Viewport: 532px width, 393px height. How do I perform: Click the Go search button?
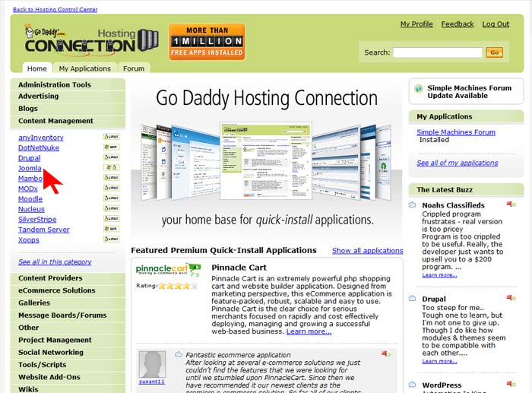(494, 52)
